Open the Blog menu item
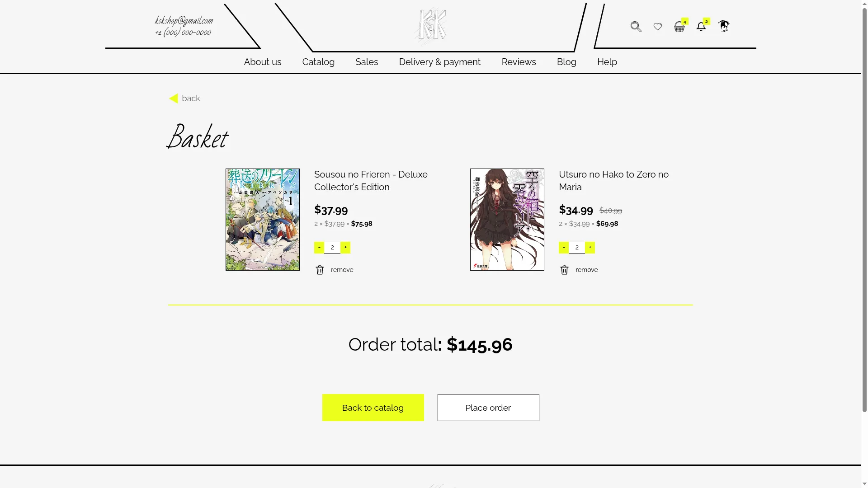The width and height of the screenshot is (868, 488). [566, 62]
